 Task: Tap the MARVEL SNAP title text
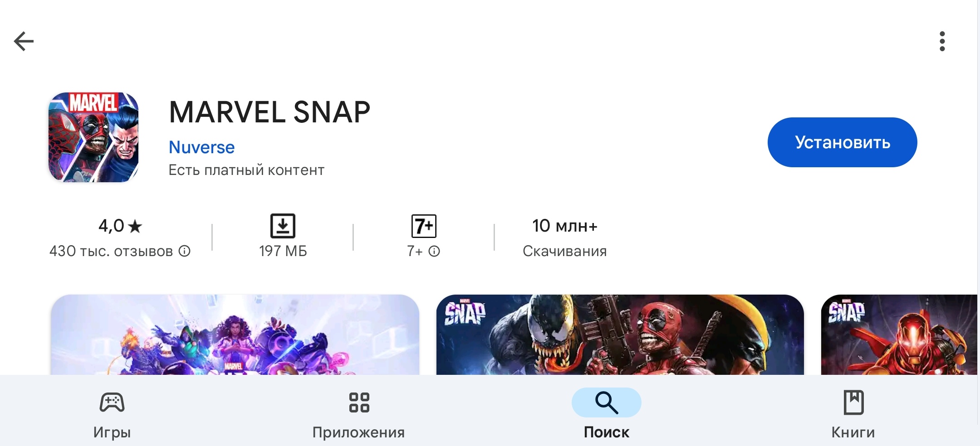tap(269, 112)
